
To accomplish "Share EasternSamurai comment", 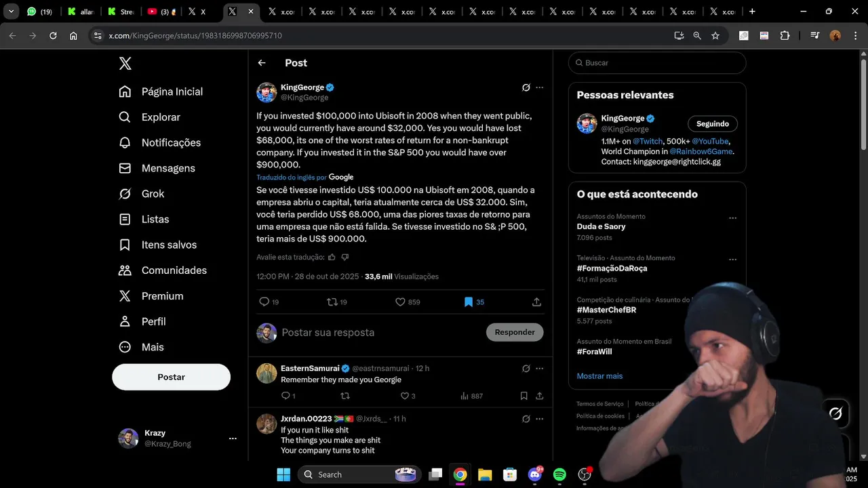I will pyautogui.click(x=540, y=396).
